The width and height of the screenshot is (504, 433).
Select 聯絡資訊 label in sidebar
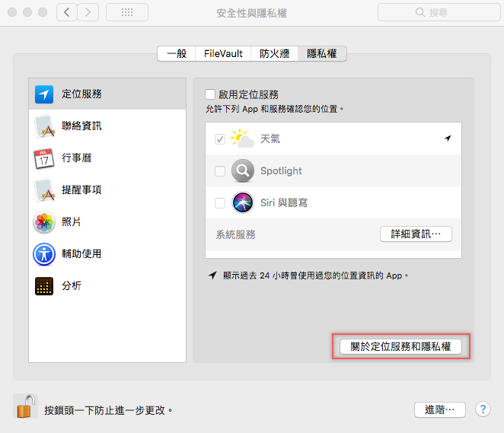tap(81, 126)
